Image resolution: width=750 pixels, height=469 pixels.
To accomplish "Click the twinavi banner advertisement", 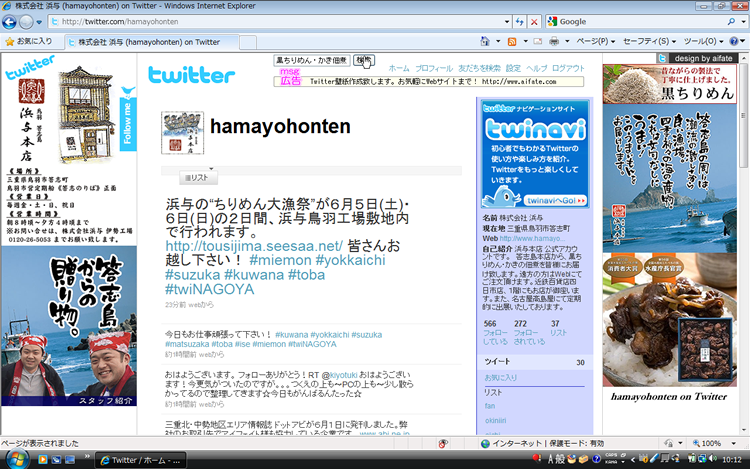I will [x=535, y=154].
